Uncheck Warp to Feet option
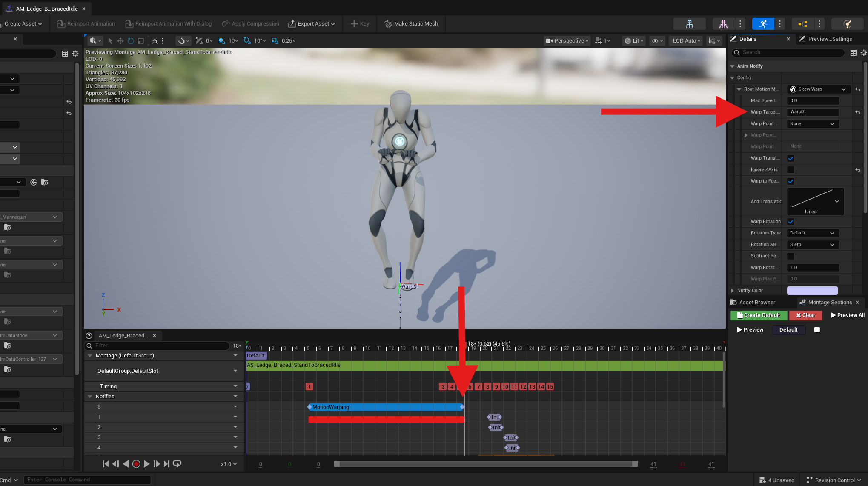This screenshot has width=868, height=486. tap(791, 181)
